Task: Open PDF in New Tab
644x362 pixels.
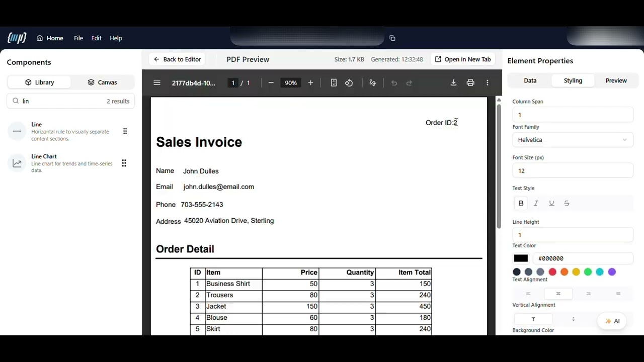Action: [463, 59]
